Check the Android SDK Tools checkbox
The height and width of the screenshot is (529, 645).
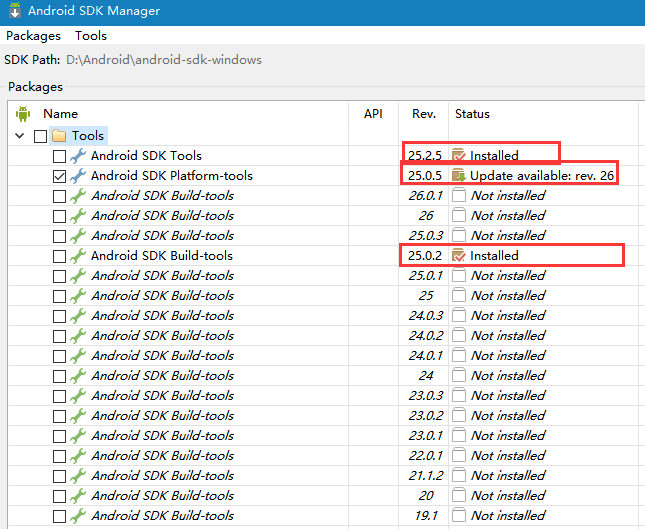tap(59, 156)
